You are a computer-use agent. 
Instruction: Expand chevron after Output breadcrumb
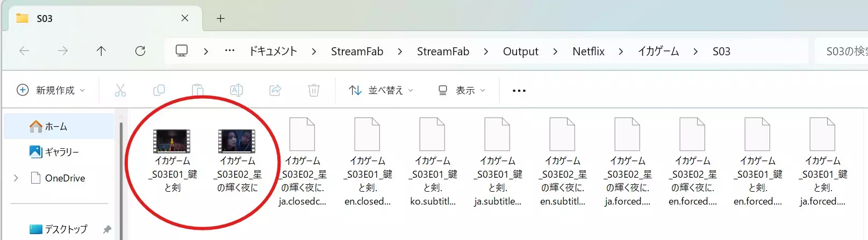[x=555, y=52]
